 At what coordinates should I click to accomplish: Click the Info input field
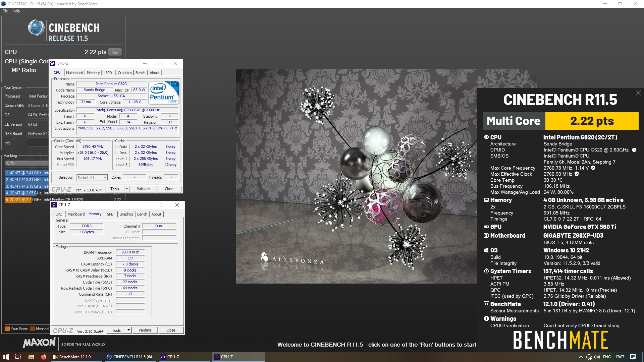[x=38, y=143]
